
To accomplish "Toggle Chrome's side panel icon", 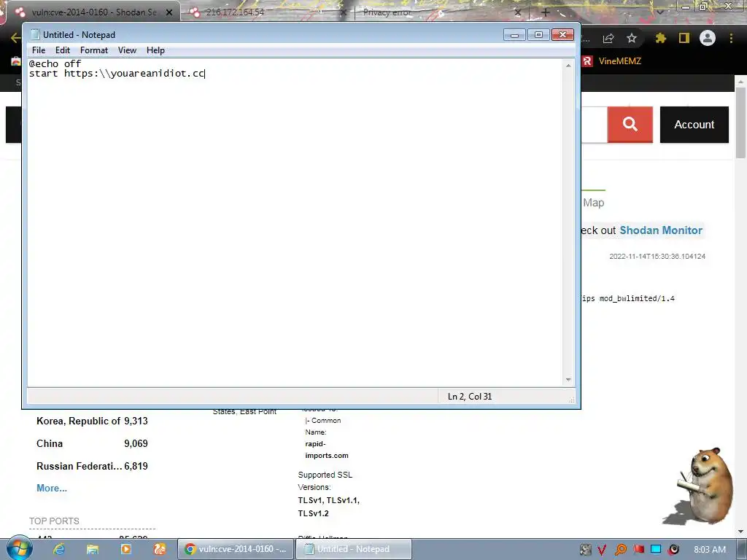I will click(x=684, y=38).
